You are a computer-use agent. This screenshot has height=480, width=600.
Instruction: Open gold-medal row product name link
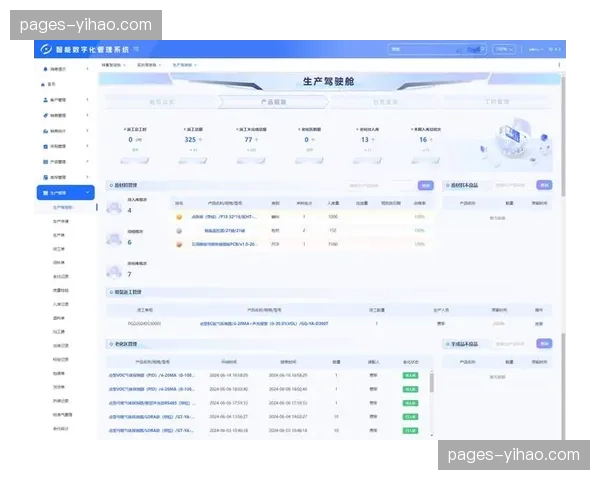pyautogui.click(x=224, y=217)
